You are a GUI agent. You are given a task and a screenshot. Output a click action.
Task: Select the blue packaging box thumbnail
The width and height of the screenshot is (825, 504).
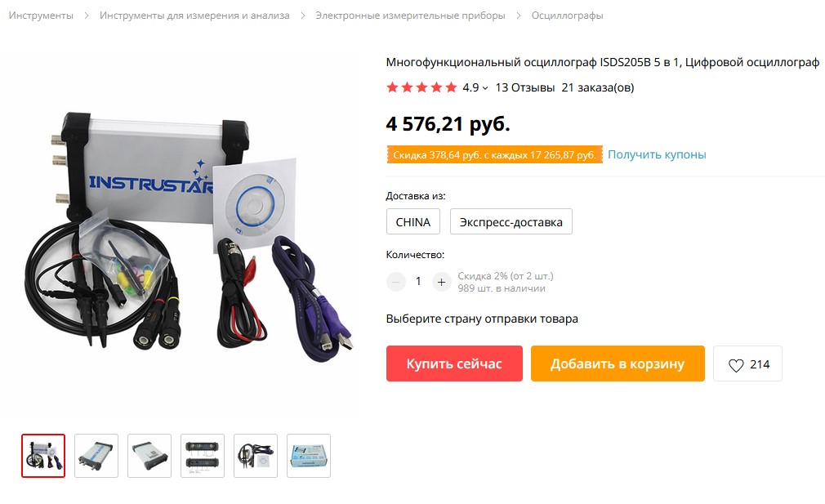pyautogui.click(x=309, y=456)
